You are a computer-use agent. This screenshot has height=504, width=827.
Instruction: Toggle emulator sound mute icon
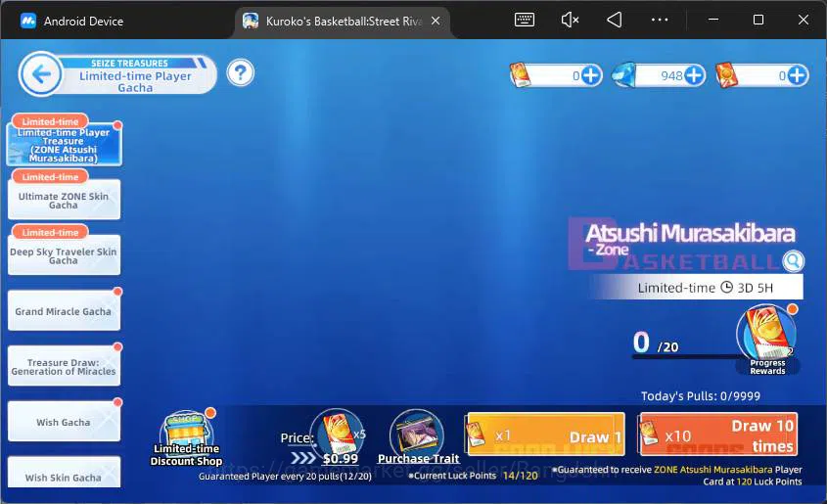[570, 20]
